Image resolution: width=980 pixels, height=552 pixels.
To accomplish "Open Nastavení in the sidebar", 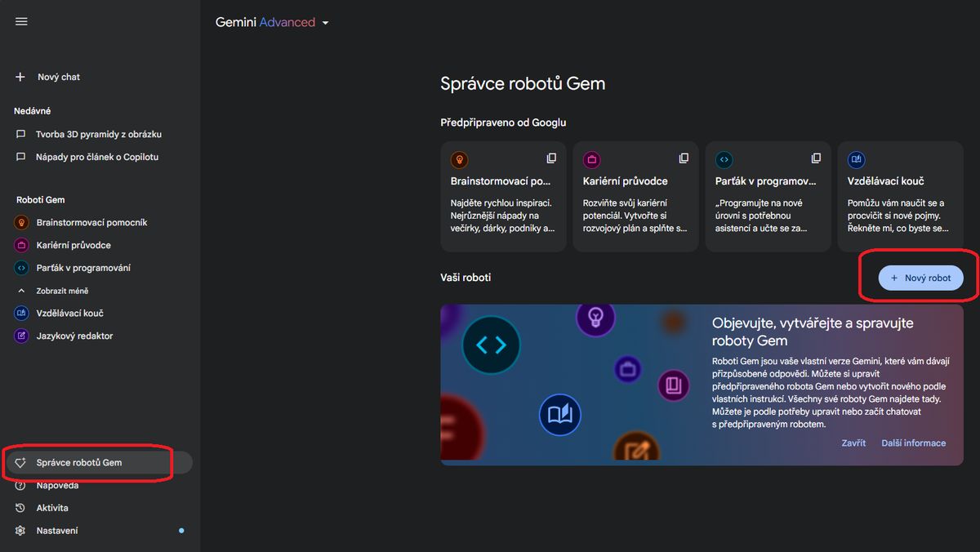I will 57,531.
